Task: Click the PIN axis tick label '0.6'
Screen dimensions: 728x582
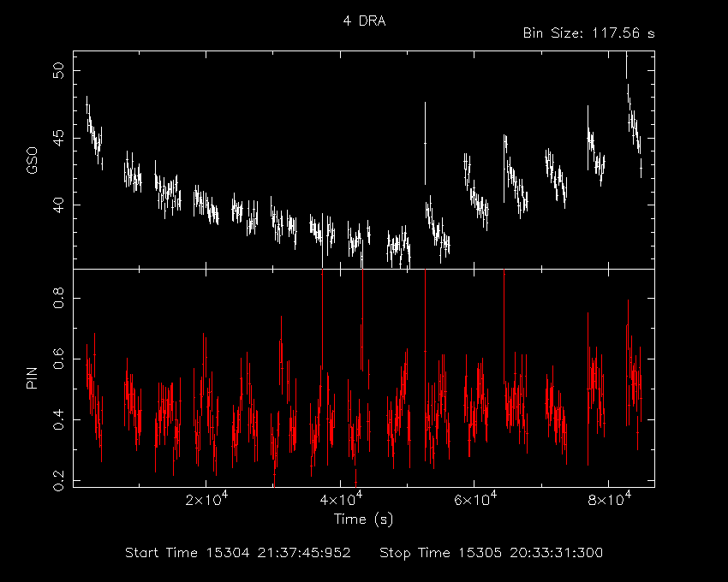Action: (59, 359)
